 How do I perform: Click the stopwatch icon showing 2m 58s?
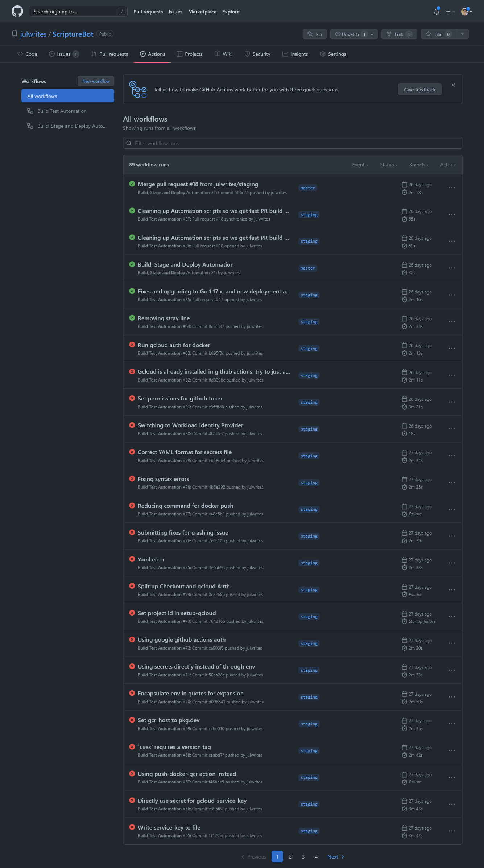pyautogui.click(x=404, y=192)
